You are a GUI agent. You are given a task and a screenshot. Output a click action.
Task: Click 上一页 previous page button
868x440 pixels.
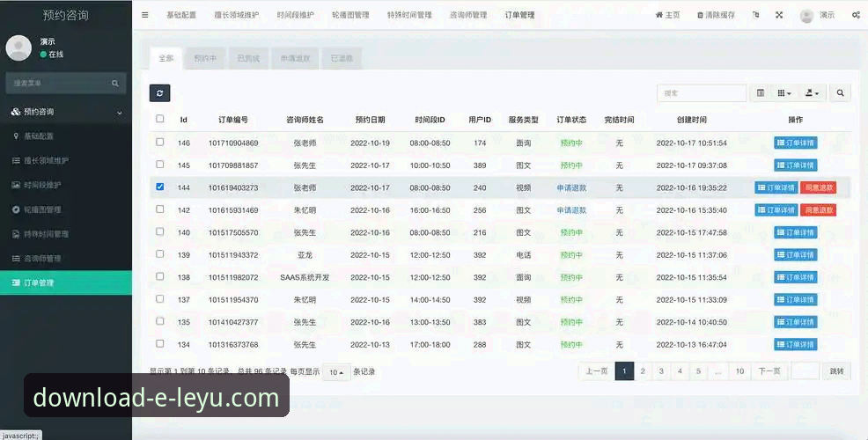click(x=597, y=371)
